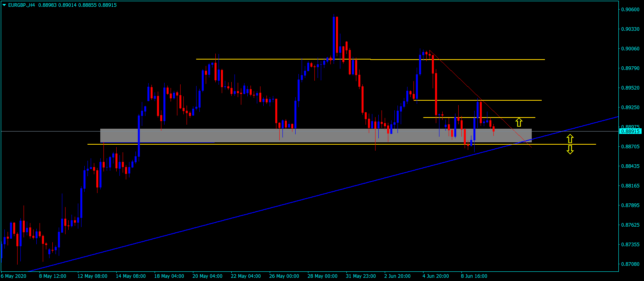Click the 28 May 00:00 time label

click(x=322, y=276)
